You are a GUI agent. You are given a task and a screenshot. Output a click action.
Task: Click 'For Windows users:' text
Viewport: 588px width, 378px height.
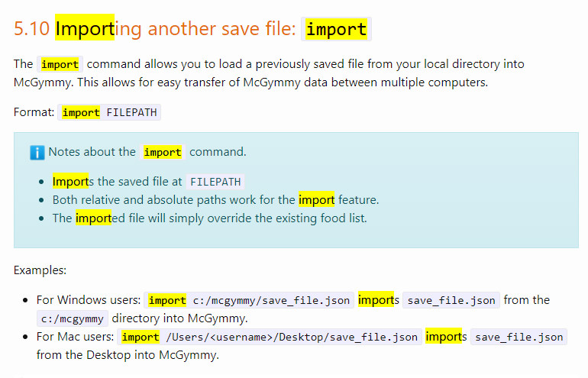pyautogui.click(x=89, y=300)
